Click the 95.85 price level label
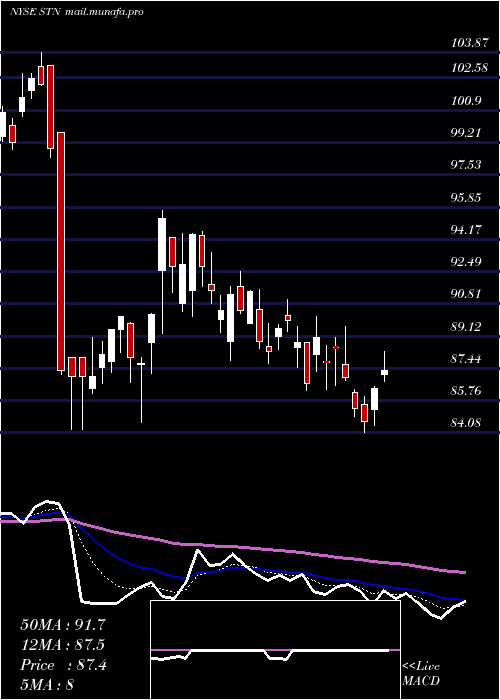Image resolution: width=500 pixels, height=700 pixels. (x=467, y=197)
